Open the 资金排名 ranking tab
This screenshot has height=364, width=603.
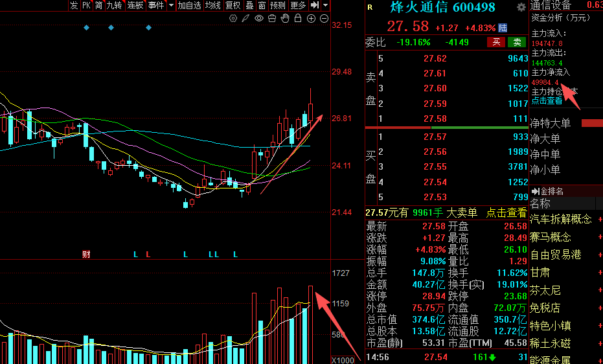point(548,191)
